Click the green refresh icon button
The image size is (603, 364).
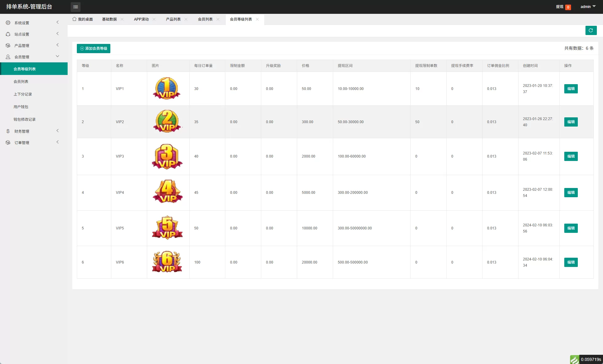pos(591,30)
